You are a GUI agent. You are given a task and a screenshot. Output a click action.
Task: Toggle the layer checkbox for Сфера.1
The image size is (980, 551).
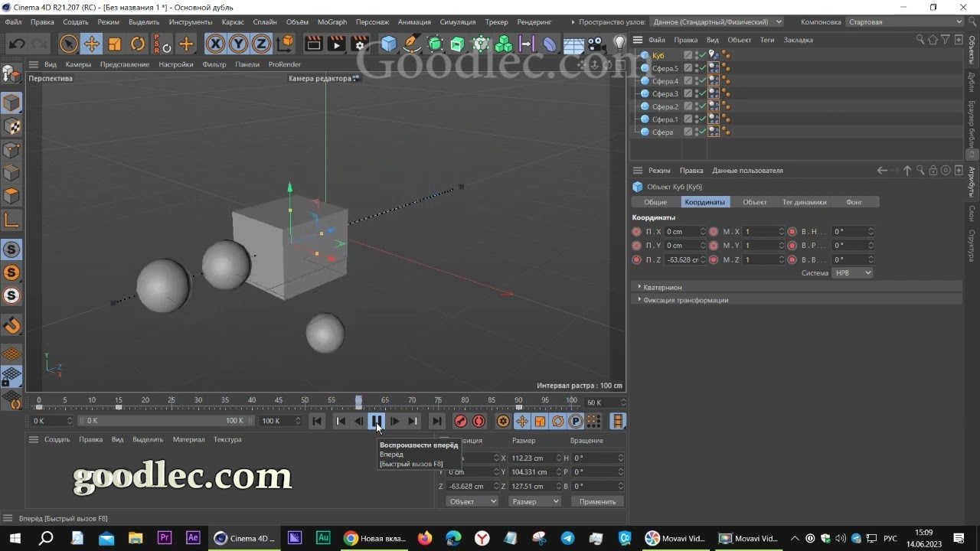point(688,119)
